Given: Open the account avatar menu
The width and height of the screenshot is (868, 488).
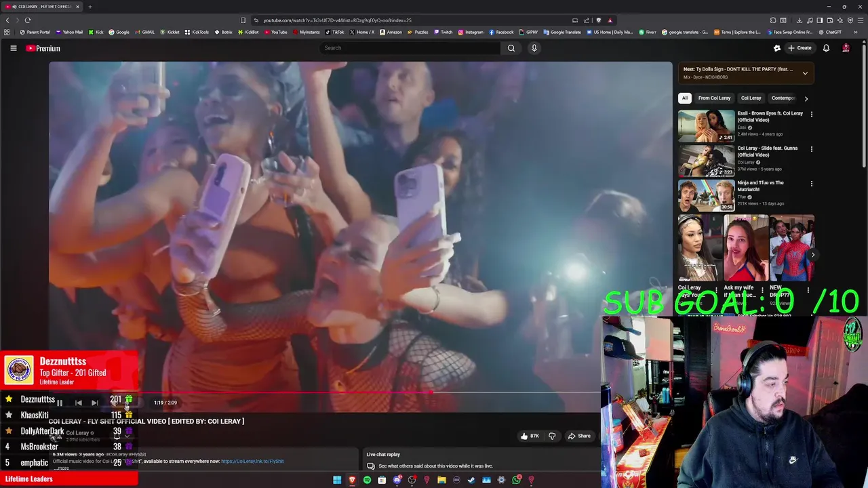Looking at the screenshot, I should (846, 48).
